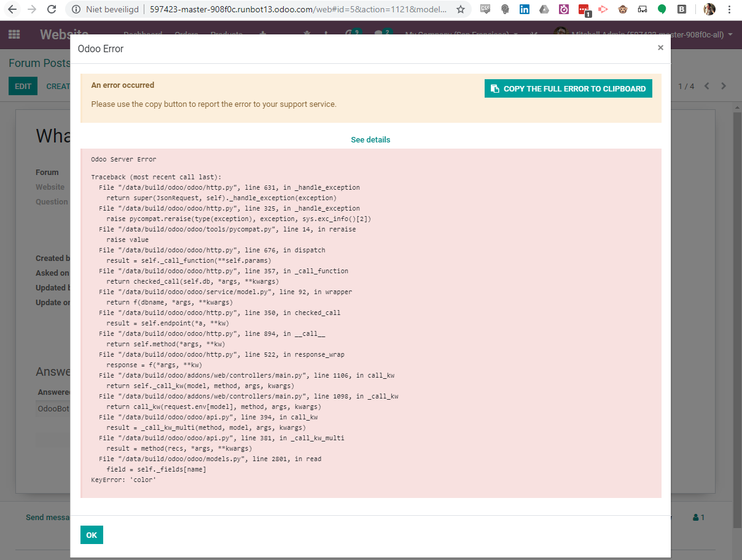Click the http.py line 676 dispatch row
This screenshot has height=560, width=742.
tap(212, 250)
